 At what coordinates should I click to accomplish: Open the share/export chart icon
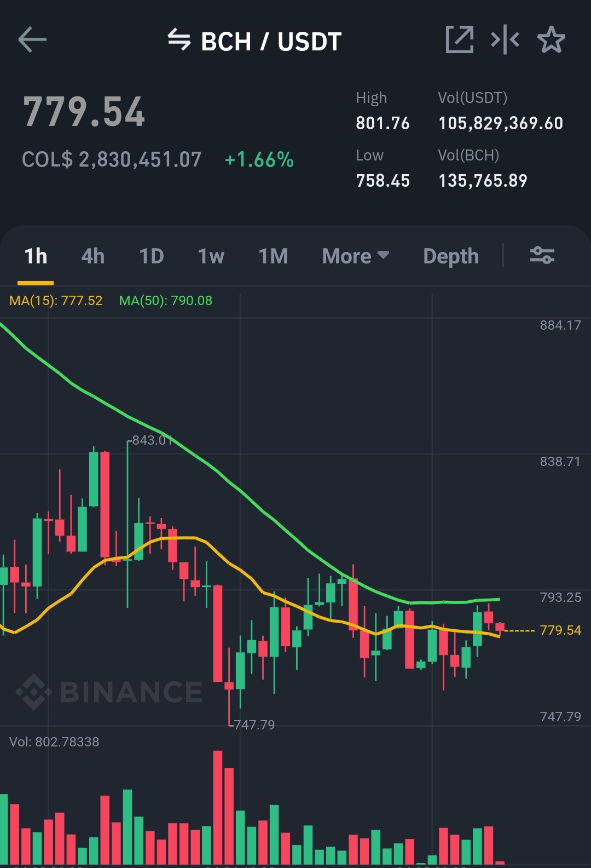[459, 39]
